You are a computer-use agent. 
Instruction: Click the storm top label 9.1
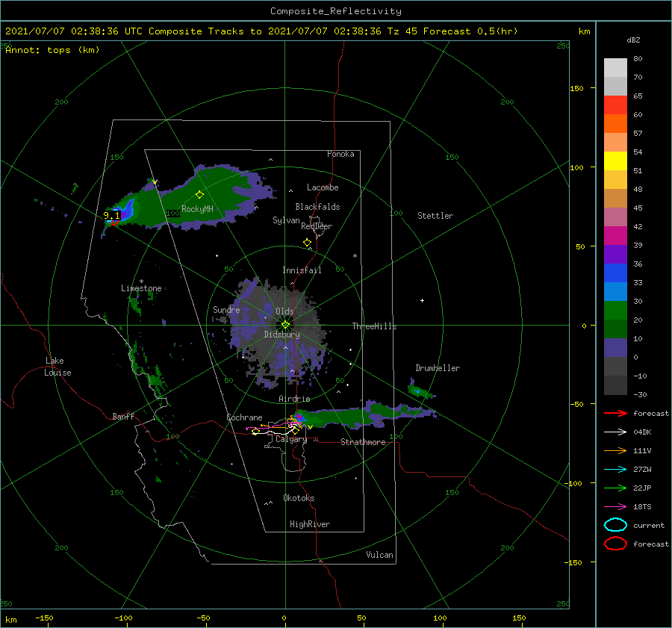111,215
